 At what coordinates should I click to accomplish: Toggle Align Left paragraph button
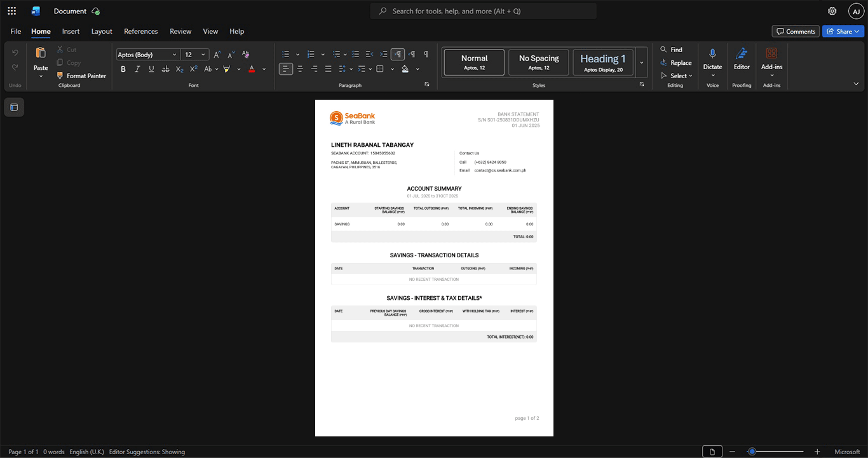pyautogui.click(x=286, y=69)
